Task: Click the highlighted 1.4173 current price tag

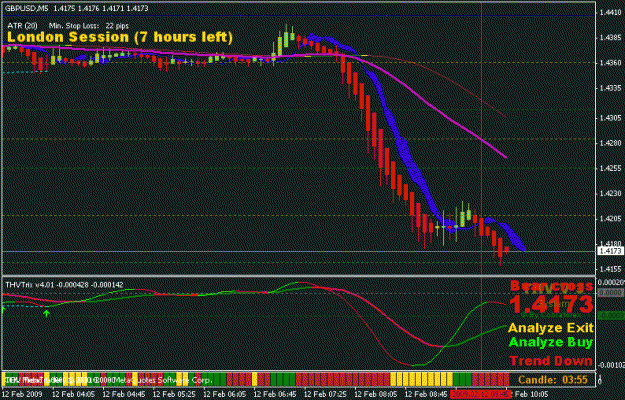Action: [610, 251]
